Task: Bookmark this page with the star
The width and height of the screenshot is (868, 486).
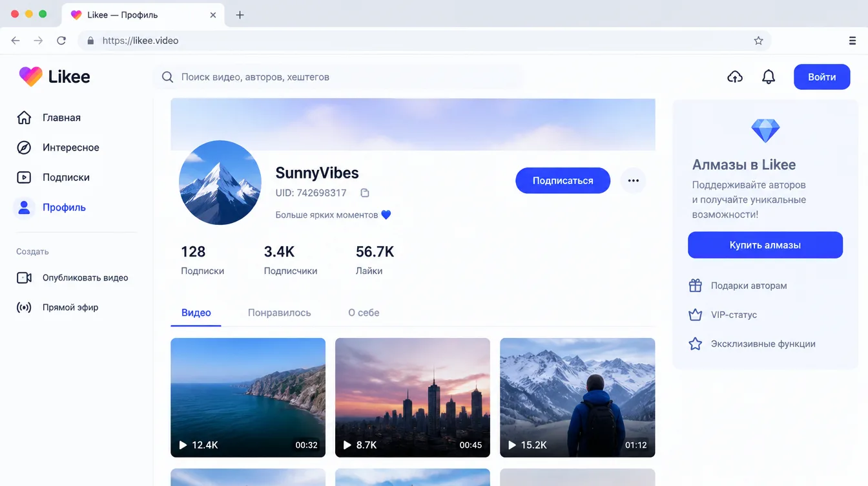Action: tap(758, 41)
